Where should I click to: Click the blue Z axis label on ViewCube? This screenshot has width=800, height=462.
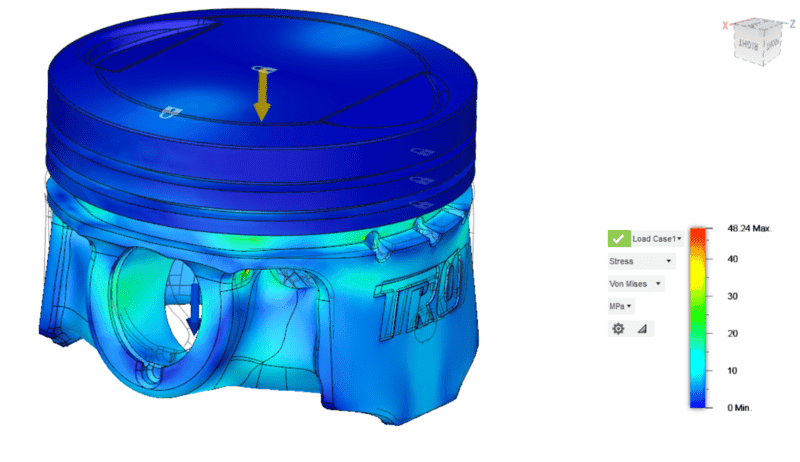click(792, 24)
